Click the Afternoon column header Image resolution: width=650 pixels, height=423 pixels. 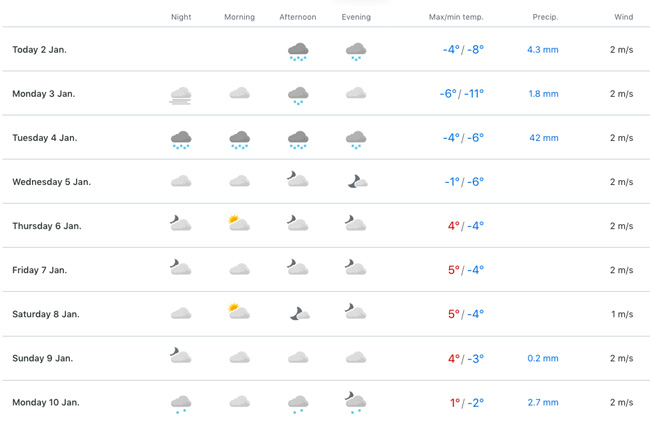[298, 17]
